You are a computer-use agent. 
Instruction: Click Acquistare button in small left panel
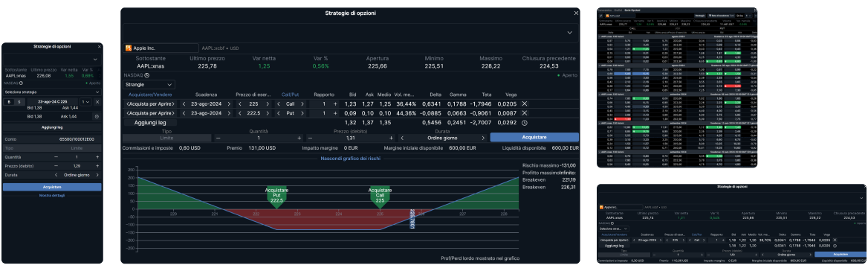pyautogui.click(x=52, y=188)
